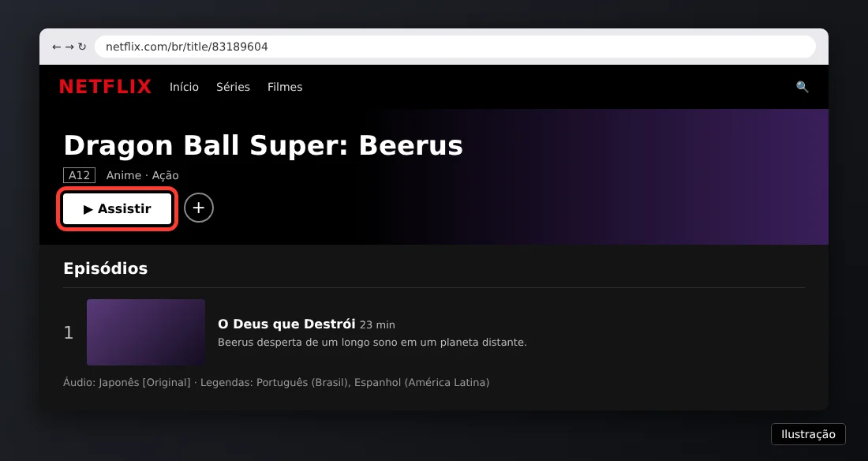Go to the Filmes section
The width and height of the screenshot is (868, 461).
click(x=285, y=87)
